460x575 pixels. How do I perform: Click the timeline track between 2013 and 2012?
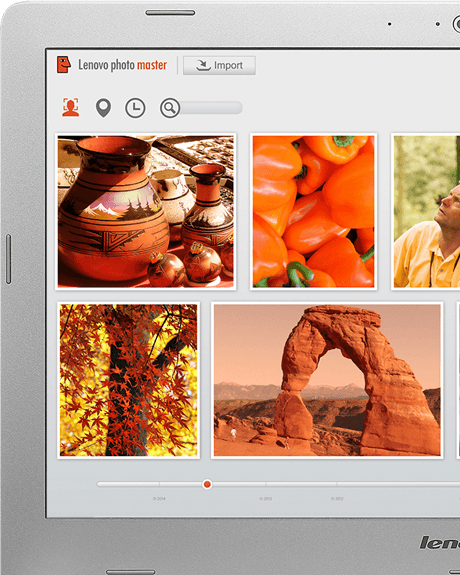[x=301, y=484]
